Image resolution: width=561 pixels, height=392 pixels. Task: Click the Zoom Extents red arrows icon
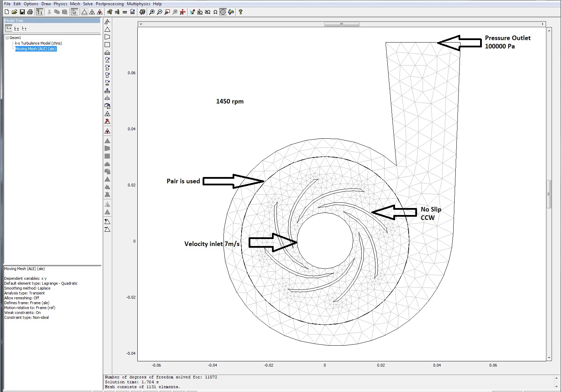click(x=183, y=12)
